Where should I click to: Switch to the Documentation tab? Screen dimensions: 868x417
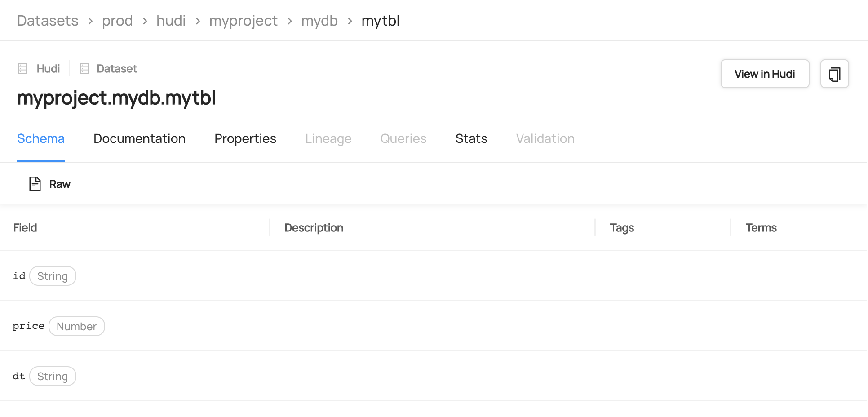pyautogui.click(x=139, y=139)
